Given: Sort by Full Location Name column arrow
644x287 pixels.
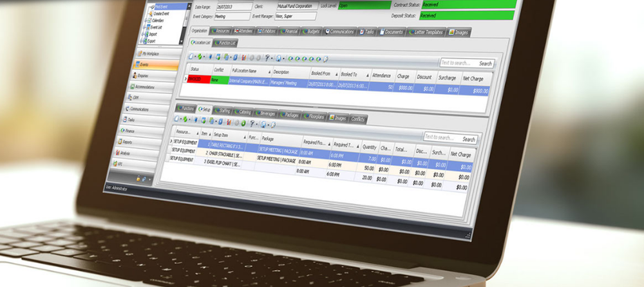Looking at the screenshot, I should click(270, 71).
